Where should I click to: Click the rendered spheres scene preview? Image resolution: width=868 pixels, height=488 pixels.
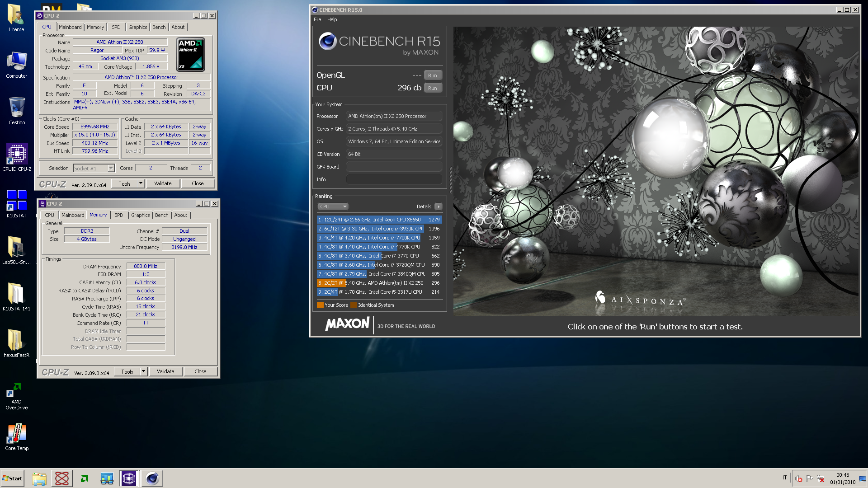click(656, 171)
